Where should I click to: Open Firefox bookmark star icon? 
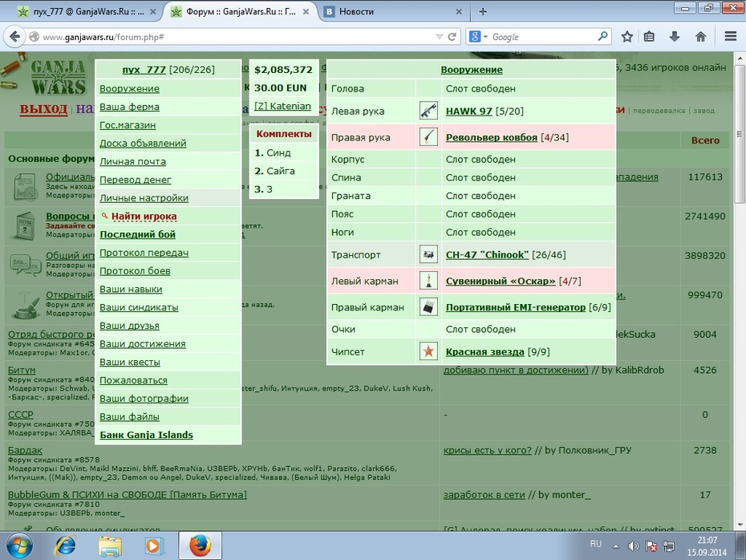point(627,37)
